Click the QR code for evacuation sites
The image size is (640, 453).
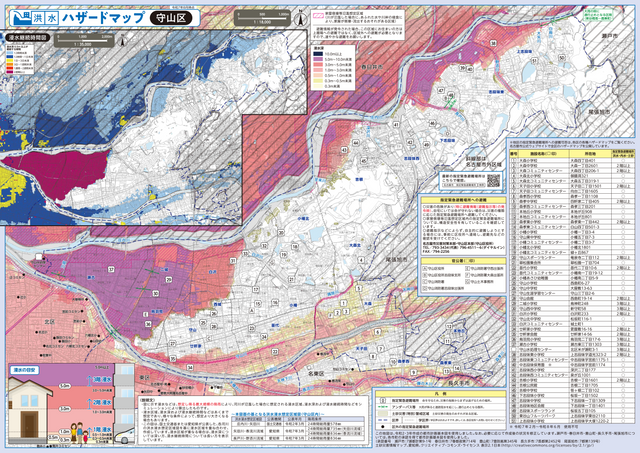pyautogui.click(x=493, y=180)
